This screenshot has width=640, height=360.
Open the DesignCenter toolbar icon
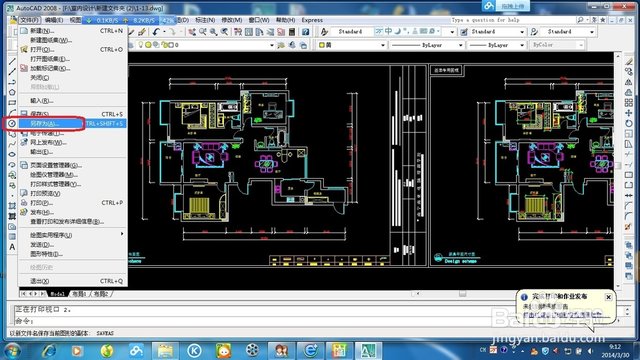[x=249, y=31]
